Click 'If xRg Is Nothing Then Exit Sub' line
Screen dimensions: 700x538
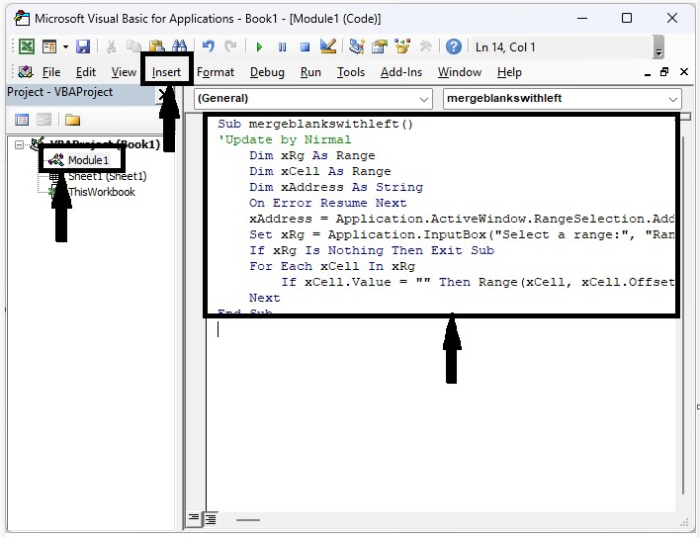pyautogui.click(x=371, y=250)
